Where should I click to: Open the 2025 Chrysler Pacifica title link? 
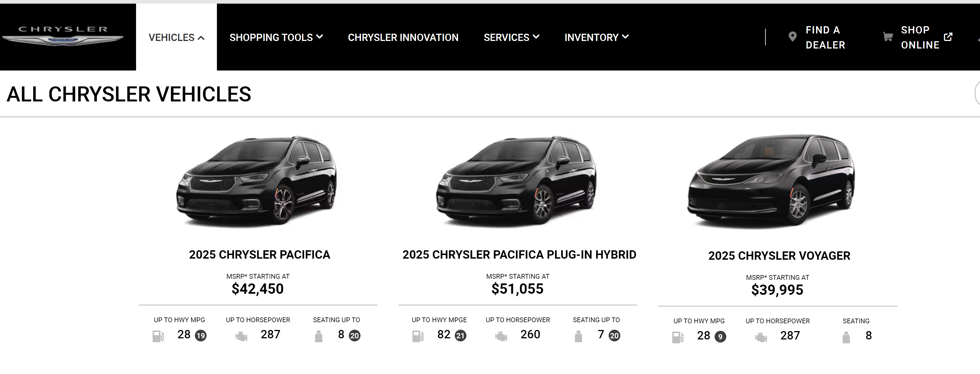[260, 254]
